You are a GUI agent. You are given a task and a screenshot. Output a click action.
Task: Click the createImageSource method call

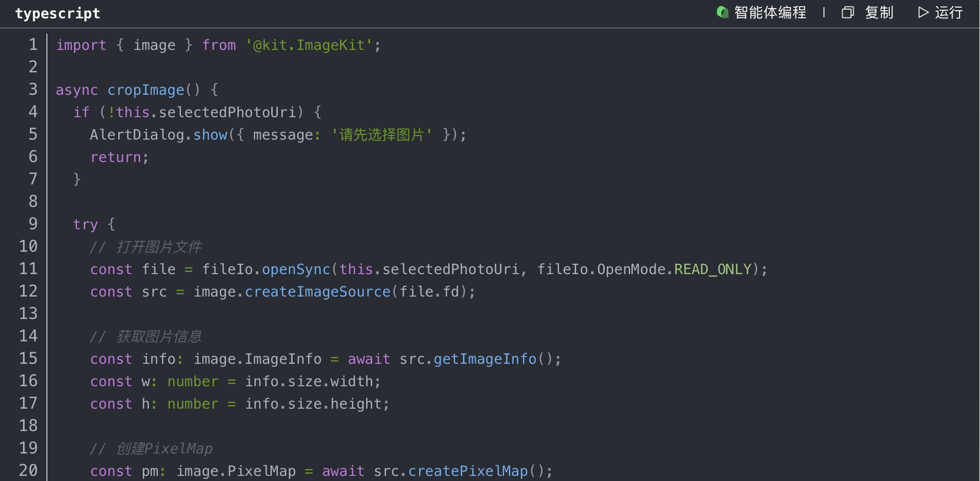[318, 292]
